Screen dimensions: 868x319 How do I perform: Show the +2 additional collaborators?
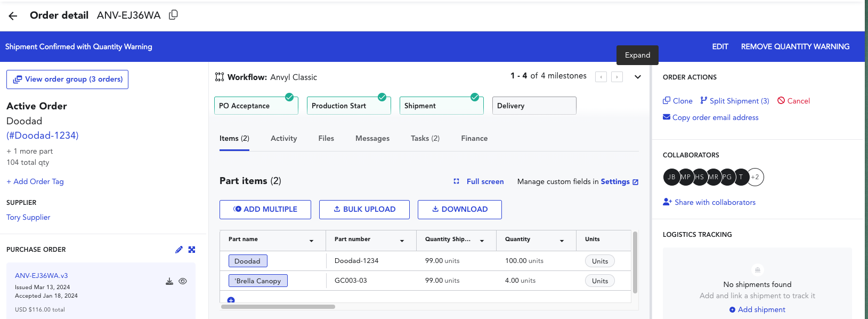[x=756, y=177]
